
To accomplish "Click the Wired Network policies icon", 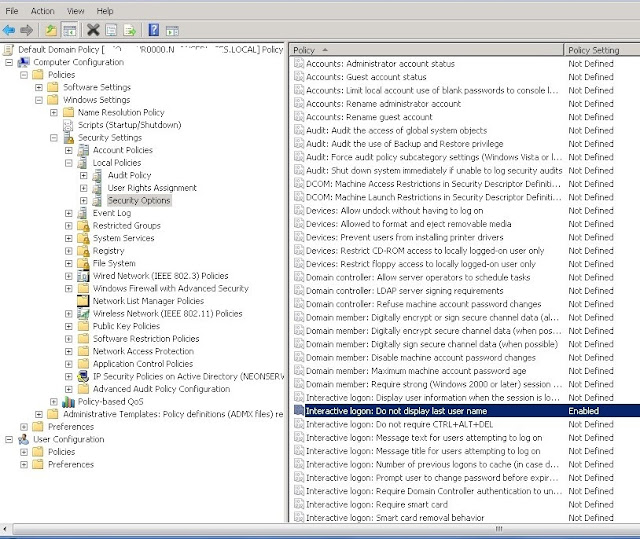I will click(83, 276).
